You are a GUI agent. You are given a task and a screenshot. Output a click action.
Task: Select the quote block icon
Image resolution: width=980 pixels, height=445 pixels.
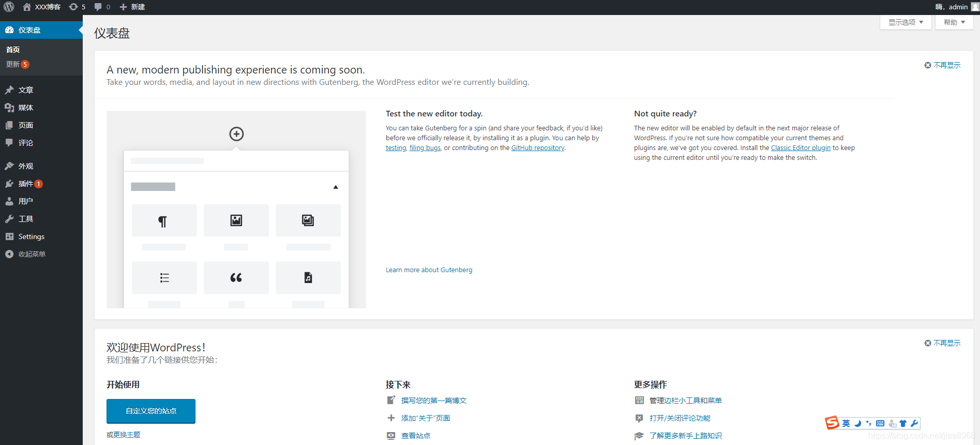[x=236, y=278]
